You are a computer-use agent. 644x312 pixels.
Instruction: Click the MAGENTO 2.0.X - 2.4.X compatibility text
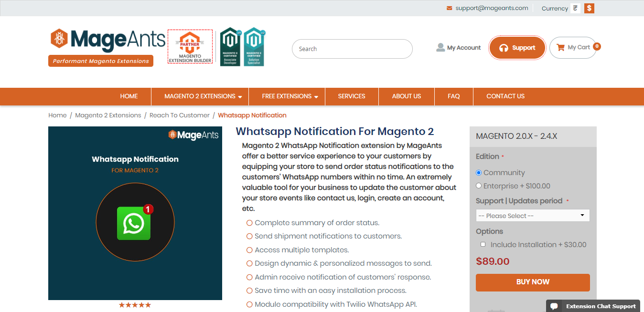click(x=516, y=136)
